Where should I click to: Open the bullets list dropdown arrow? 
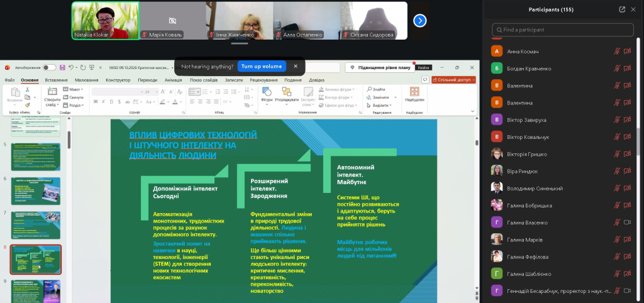click(x=198, y=92)
